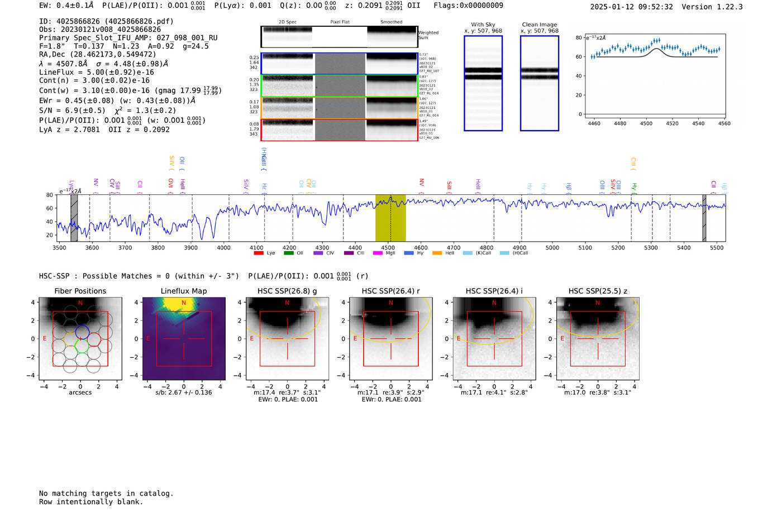Open the HSC SSP(26.8) g cutout
782x532 pixels.
pos(287,338)
